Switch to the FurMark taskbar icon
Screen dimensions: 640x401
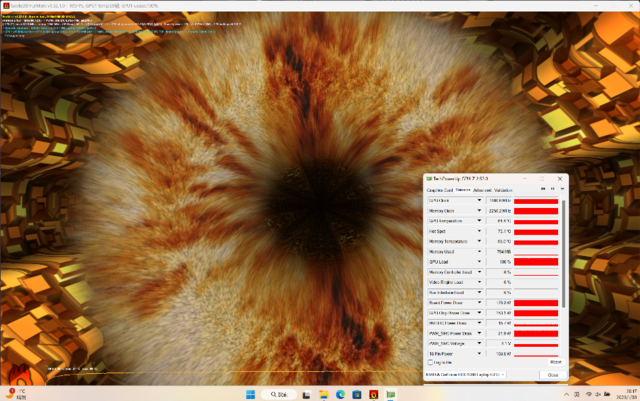pos(373,394)
